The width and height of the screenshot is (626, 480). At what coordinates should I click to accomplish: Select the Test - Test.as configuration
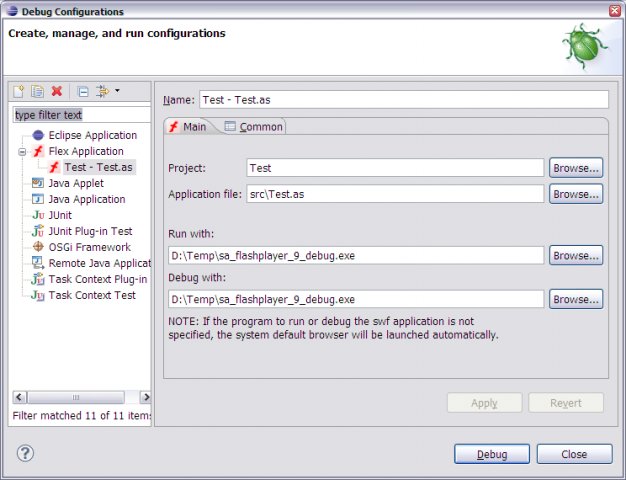[x=99, y=167]
